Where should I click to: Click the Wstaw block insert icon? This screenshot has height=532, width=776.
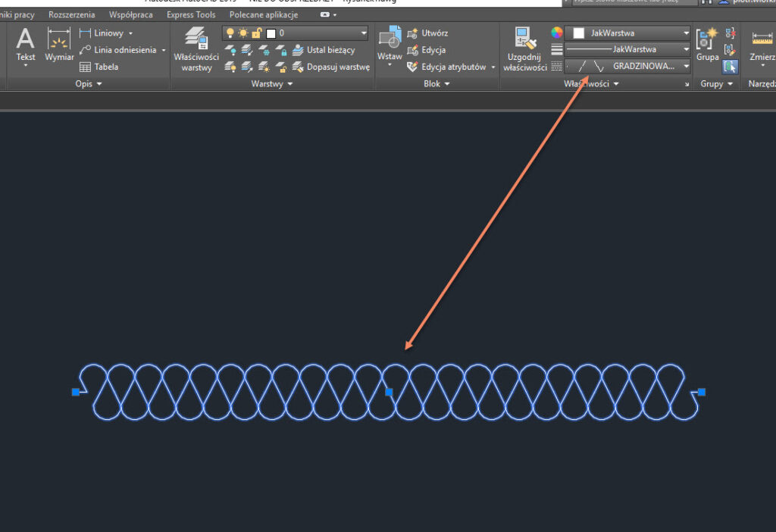[x=390, y=45]
